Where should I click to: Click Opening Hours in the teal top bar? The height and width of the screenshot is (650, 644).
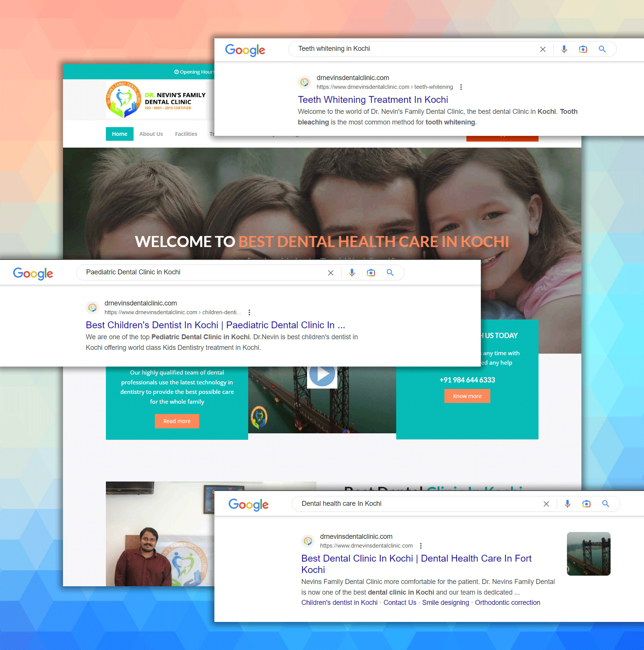[x=194, y=72]
